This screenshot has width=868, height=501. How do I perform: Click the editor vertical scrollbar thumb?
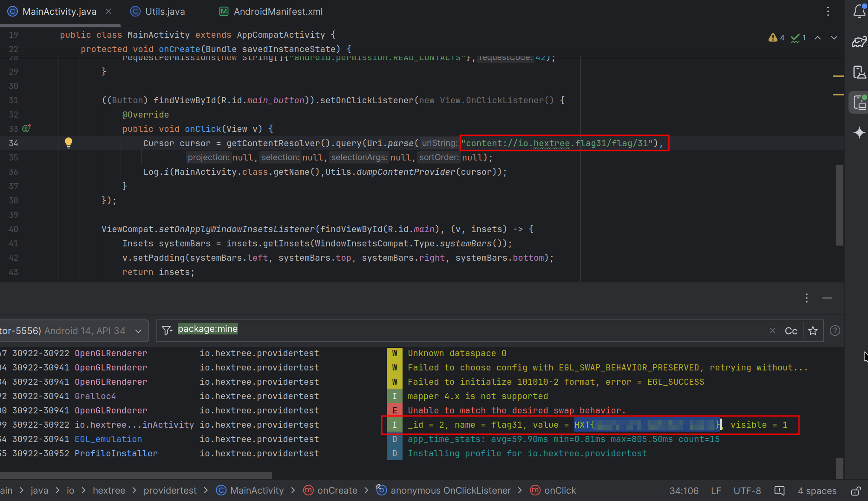click(840, 205)
